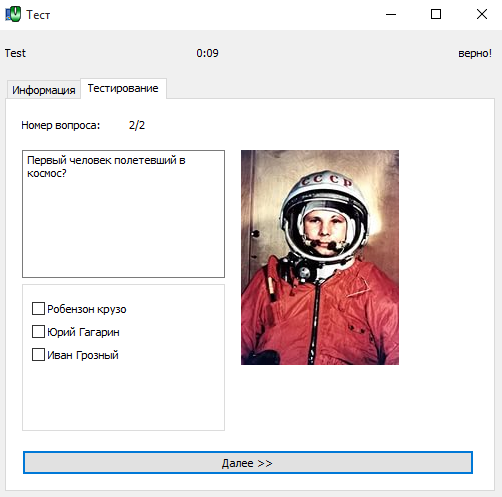Click the Иван Грозный answer text
The image size is (502, 497).
point(83,355)
